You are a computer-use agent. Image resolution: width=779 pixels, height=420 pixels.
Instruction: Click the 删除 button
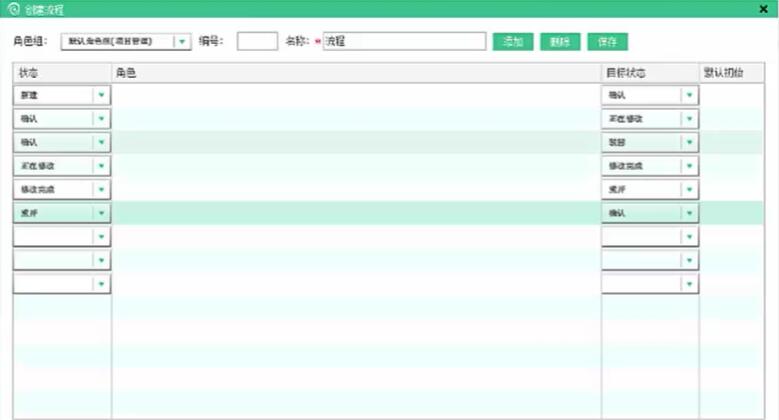coord(560,42)
